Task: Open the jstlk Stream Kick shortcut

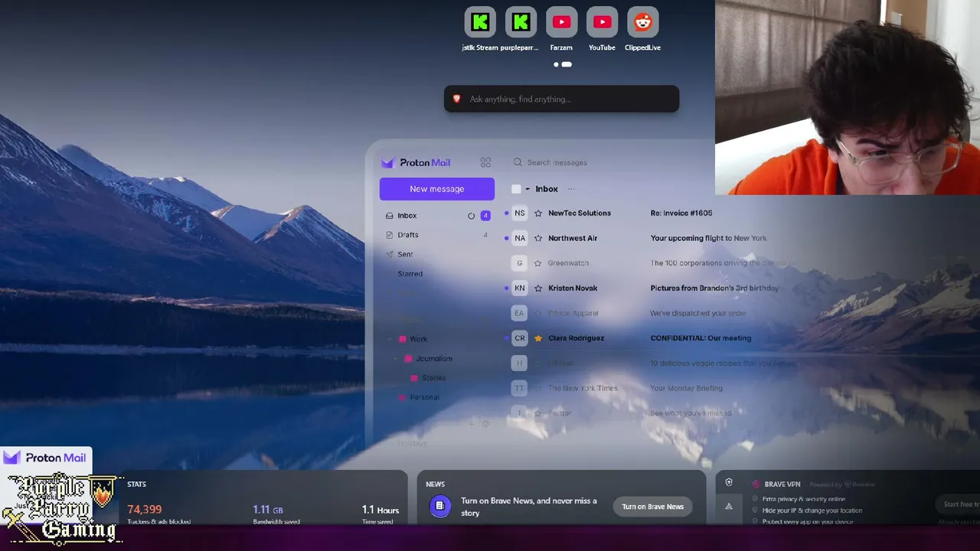Action: [x=480, y=22]
